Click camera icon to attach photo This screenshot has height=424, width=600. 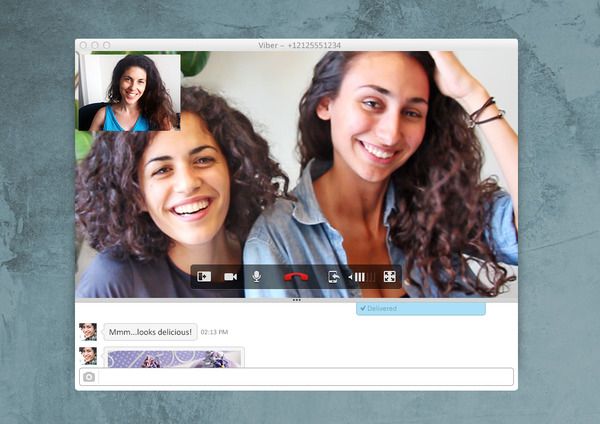pos(89,377)
